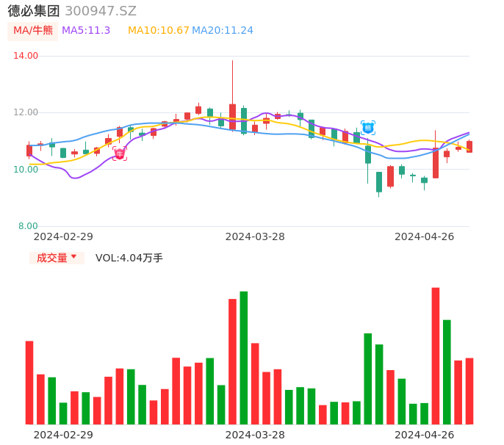
Task: Toggle the MA20:11.24 legend label
Action: point(223,30)
